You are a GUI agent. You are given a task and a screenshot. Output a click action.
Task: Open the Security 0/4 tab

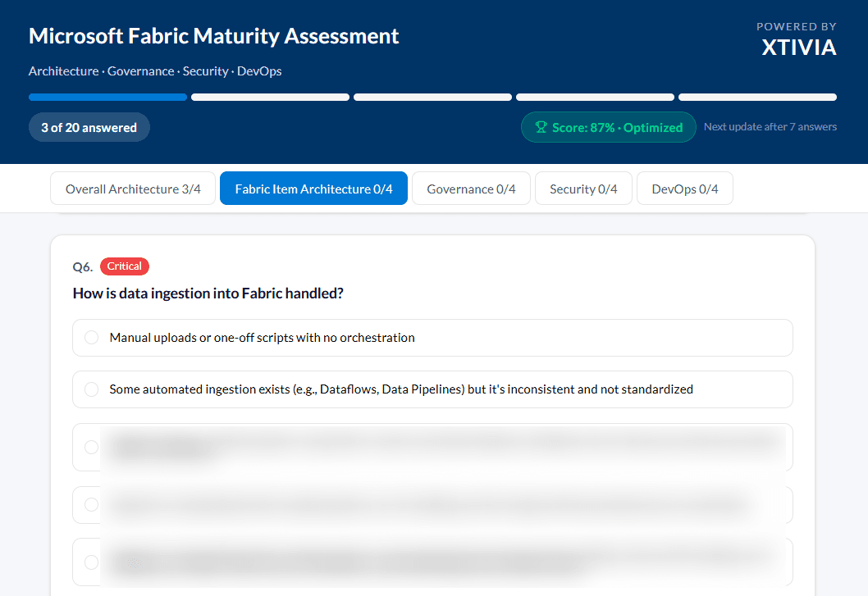click(x=583, y=189)
